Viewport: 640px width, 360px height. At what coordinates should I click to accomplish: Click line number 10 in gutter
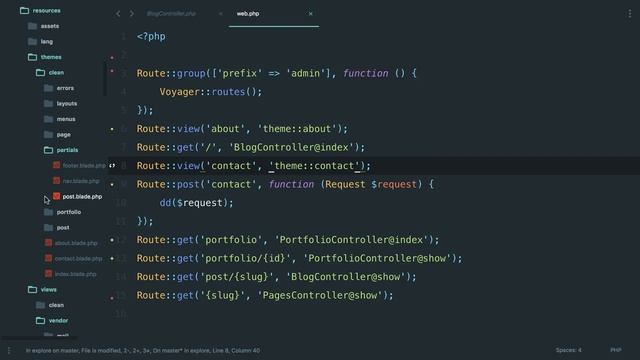click(x=121, y=203)
